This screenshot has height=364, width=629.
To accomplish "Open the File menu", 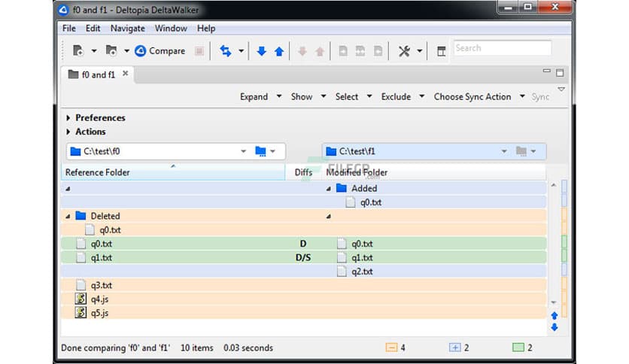I will (68, 29).
